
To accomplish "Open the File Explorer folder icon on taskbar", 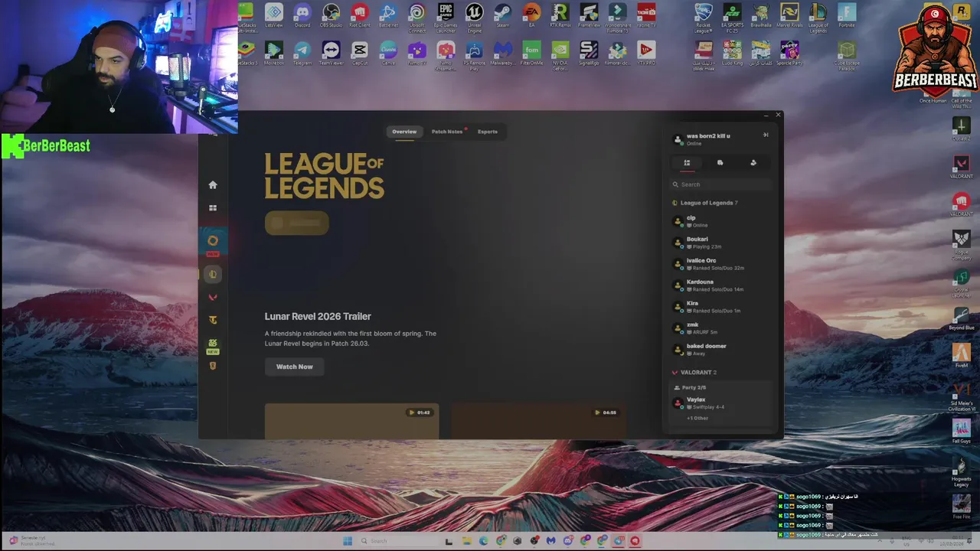I will 466,541.
